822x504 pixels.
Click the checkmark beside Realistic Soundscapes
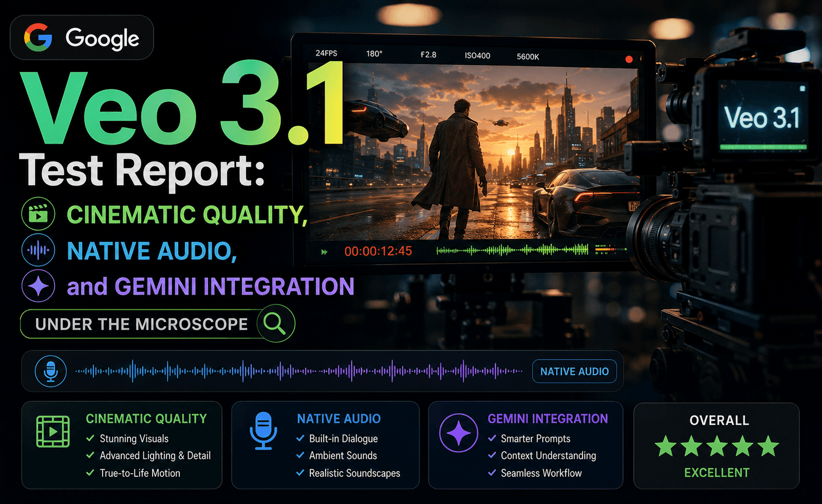[301, 473]
